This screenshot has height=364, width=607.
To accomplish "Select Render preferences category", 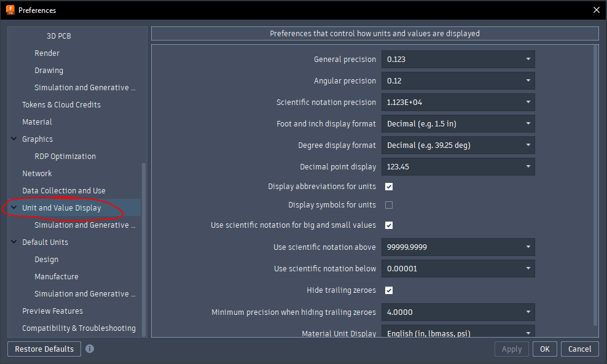I will 47,53.
